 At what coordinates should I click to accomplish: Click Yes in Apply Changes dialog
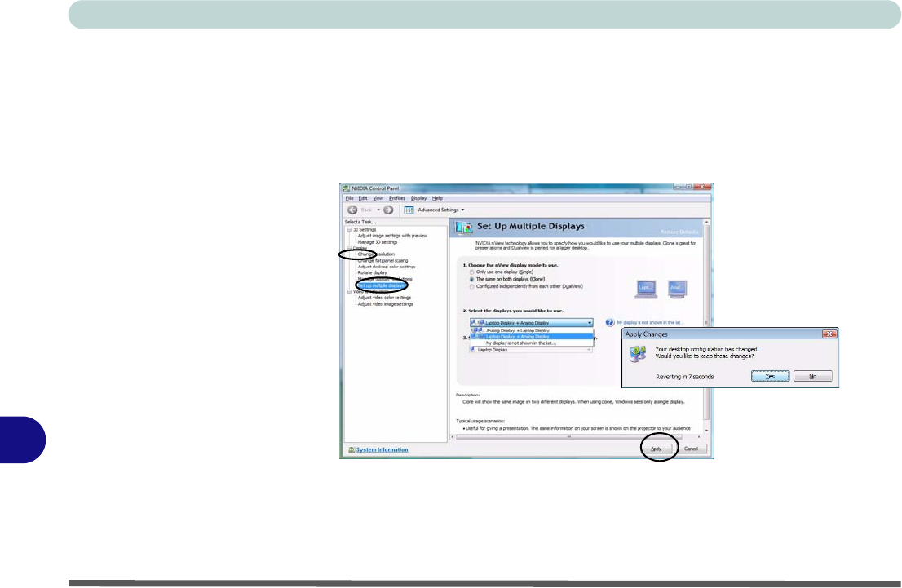(x=770, y=376)
